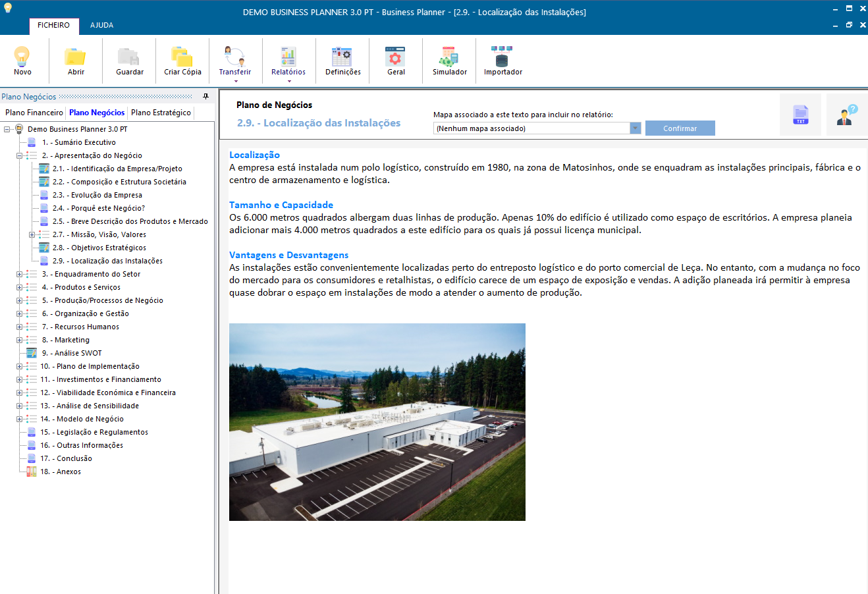Switch to the AJUDA ribbon tab
Screen dimensions: 868x594
click(101, 25)
